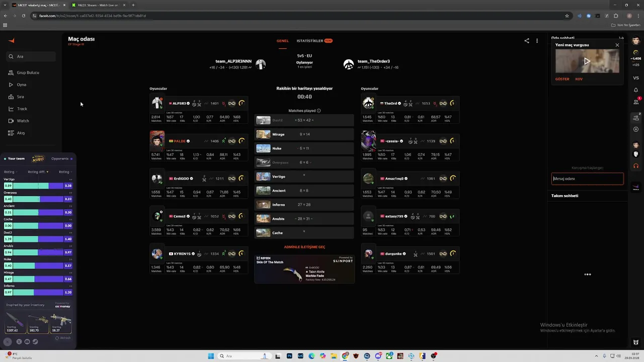Screen dimensions: 644x362
Task: Open the Skin Of The Match banner
Action: [x=304, y=269]
